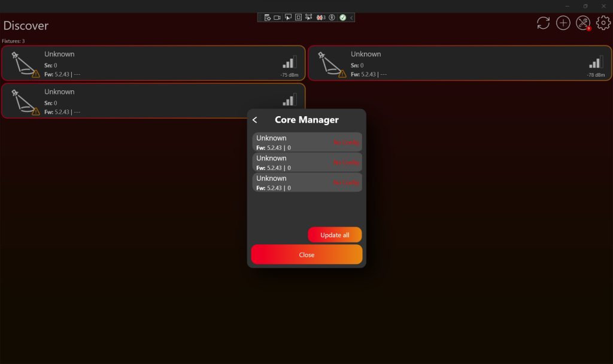Click the add fixture plus icon
Image resolution: width=613 pixels, height=364 pixels.
pyautogui.click(x=563, y=23)
